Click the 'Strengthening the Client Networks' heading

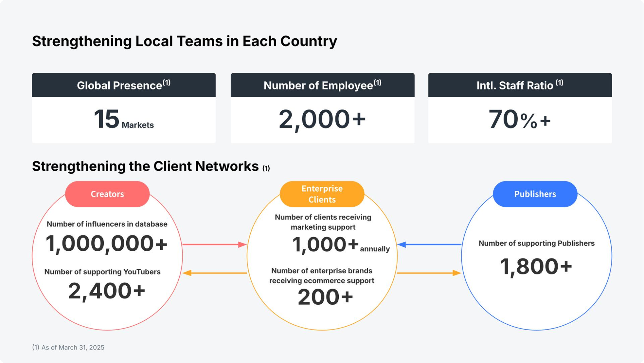146,166
